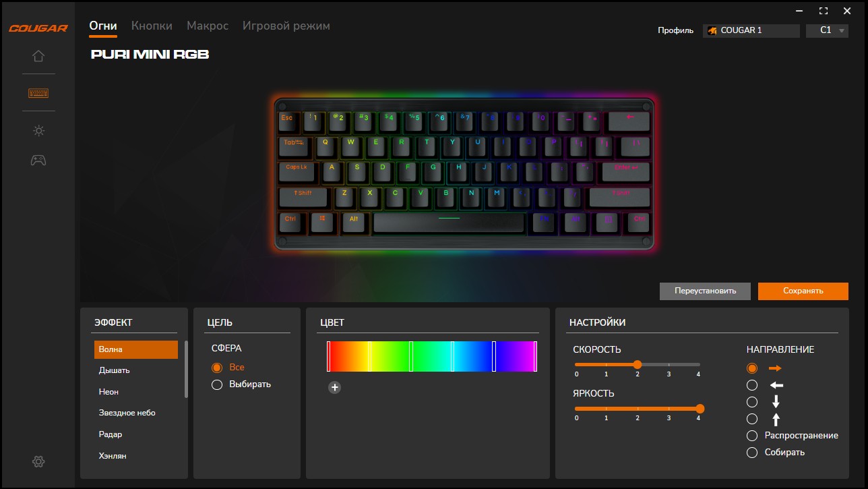The image size is (868, 489).
Task: Open the Home icon in sidebar
Action: tap(38, 56)
